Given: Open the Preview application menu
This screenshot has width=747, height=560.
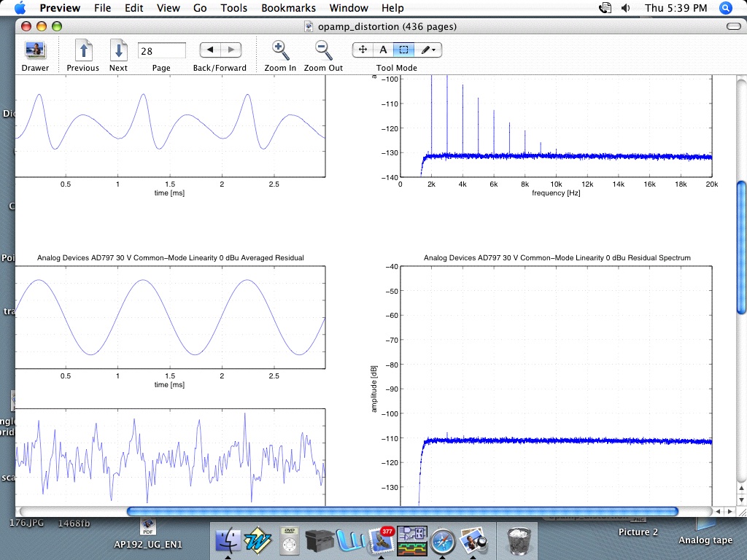Looking at the screenshot, I should (60, 7).
